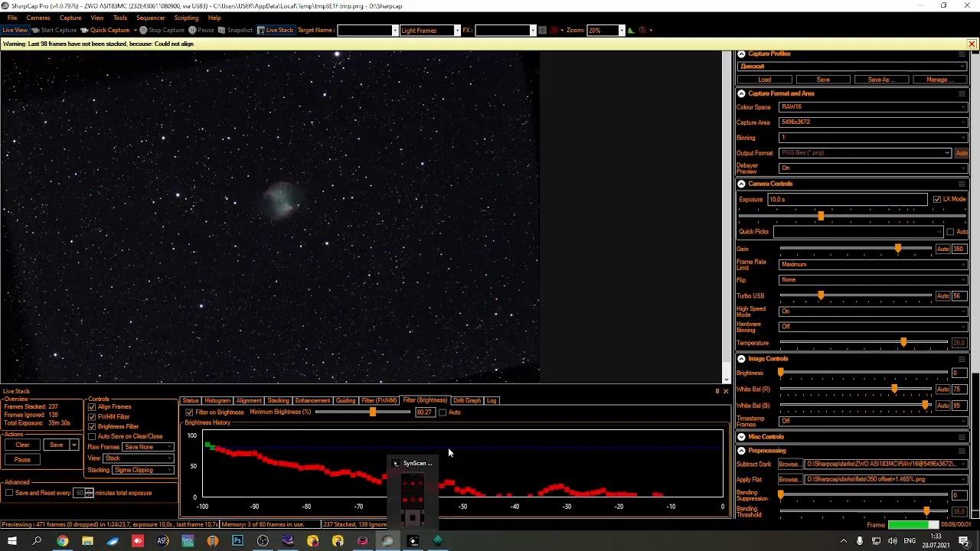Collapse the Camera Controls section
This screenshot has height=551, width=980.
[741, 184]
